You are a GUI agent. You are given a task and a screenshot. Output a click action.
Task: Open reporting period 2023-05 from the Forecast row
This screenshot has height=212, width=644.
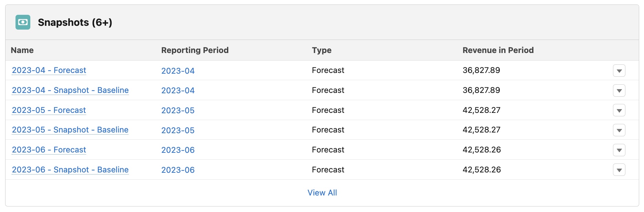tap(178, 110)
